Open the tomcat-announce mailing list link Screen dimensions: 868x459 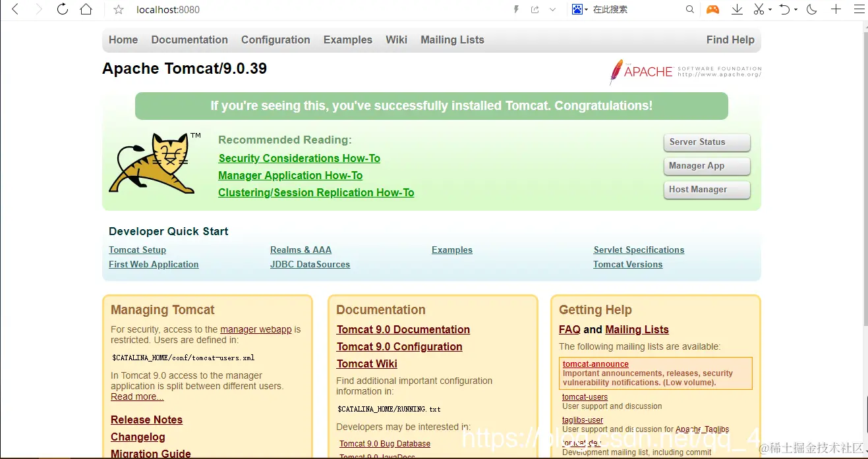coord(595,364)
